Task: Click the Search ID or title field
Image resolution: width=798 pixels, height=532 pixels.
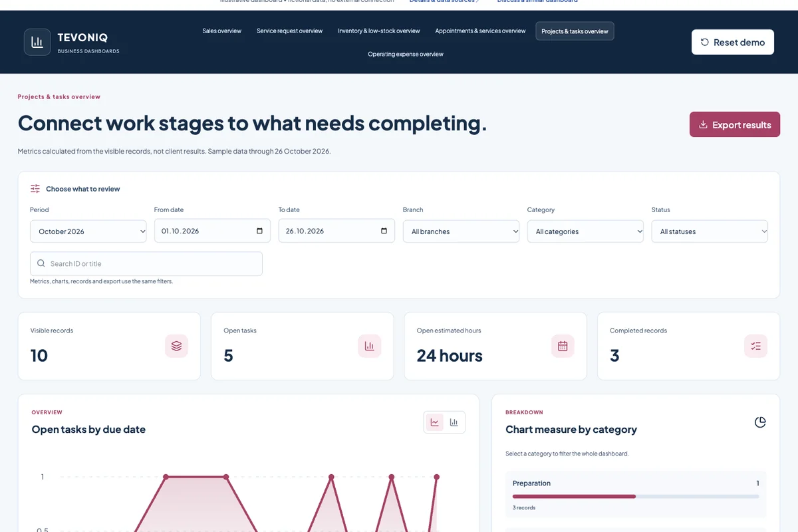Action: point(146,263)
